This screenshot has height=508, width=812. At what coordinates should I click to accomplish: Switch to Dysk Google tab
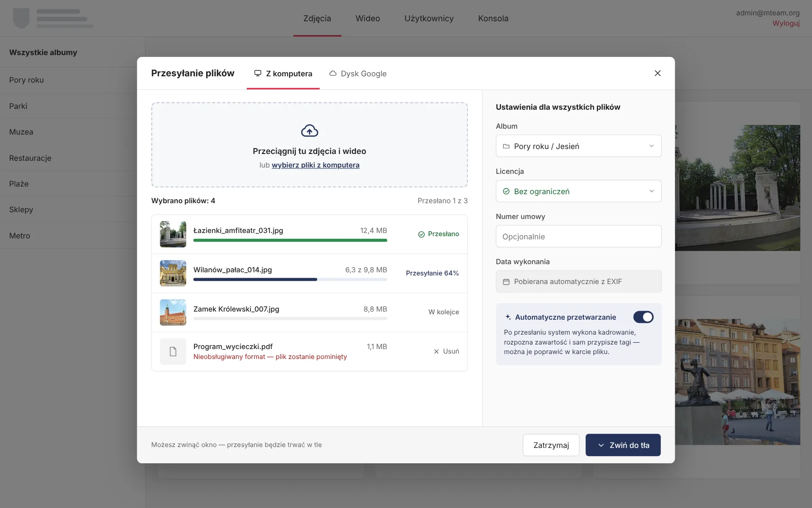(x=358, y=74)
